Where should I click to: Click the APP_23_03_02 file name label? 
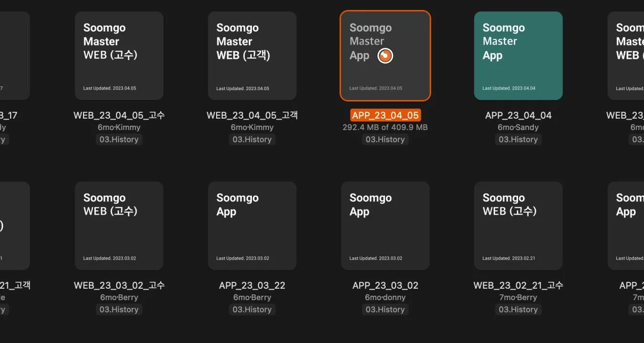pos(385,285)
